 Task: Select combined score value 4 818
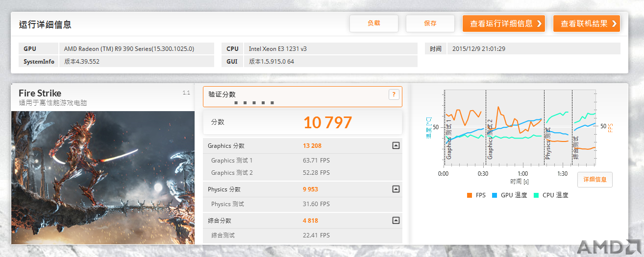click(x=311, y=220)
